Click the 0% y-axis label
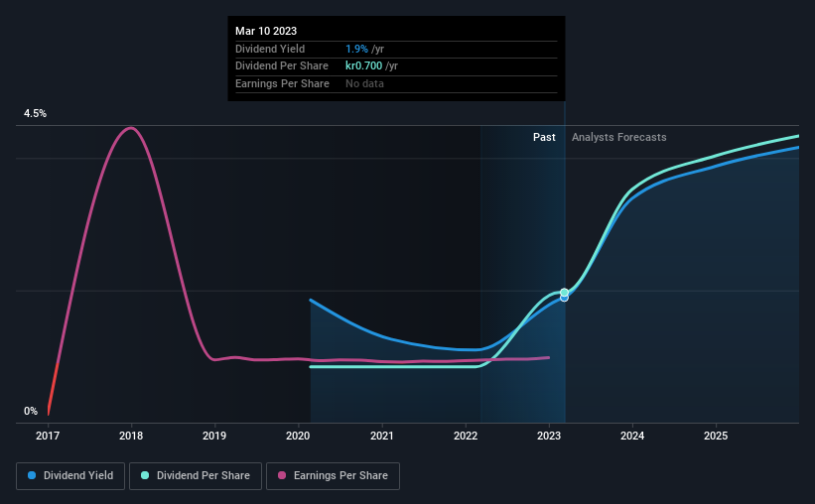Screen dimensions: 815x504 coord(31,411)
